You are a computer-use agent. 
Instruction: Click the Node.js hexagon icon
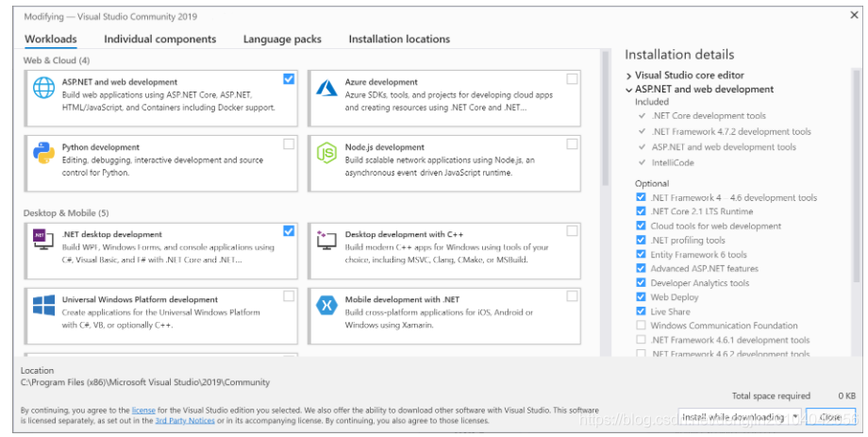[x=326, y=153]
